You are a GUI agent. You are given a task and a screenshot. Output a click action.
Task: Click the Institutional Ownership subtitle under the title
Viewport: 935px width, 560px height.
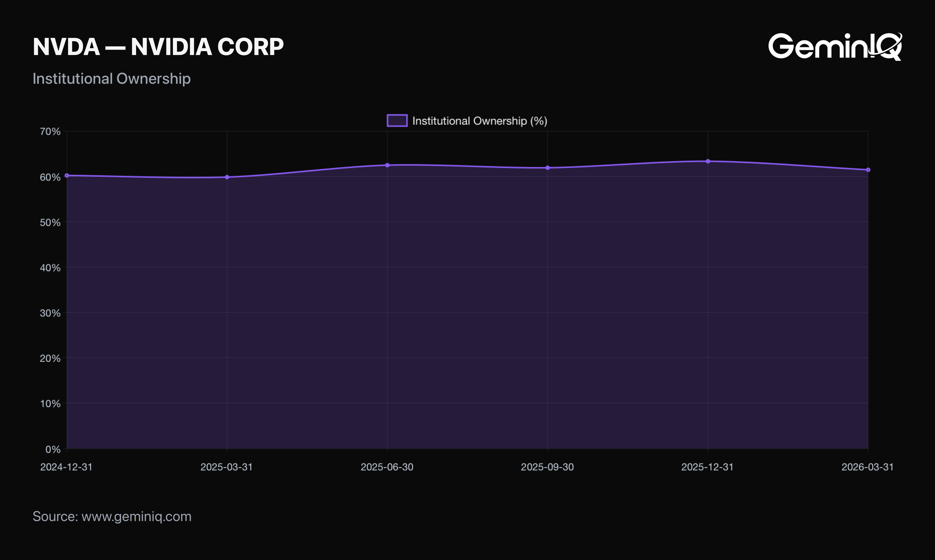(112, 79)
